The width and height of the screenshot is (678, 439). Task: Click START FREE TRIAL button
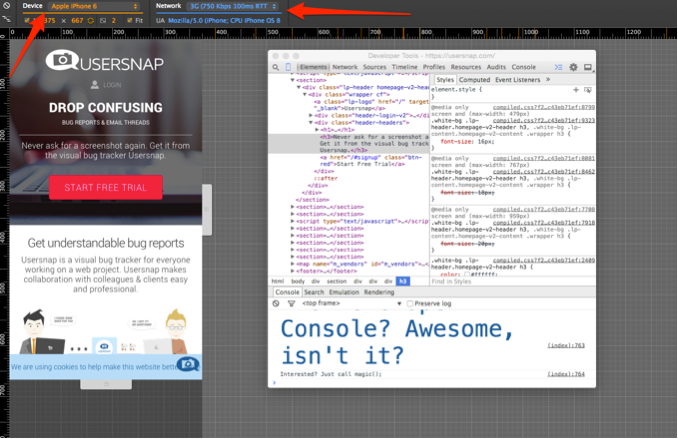[x=106, y=187]
